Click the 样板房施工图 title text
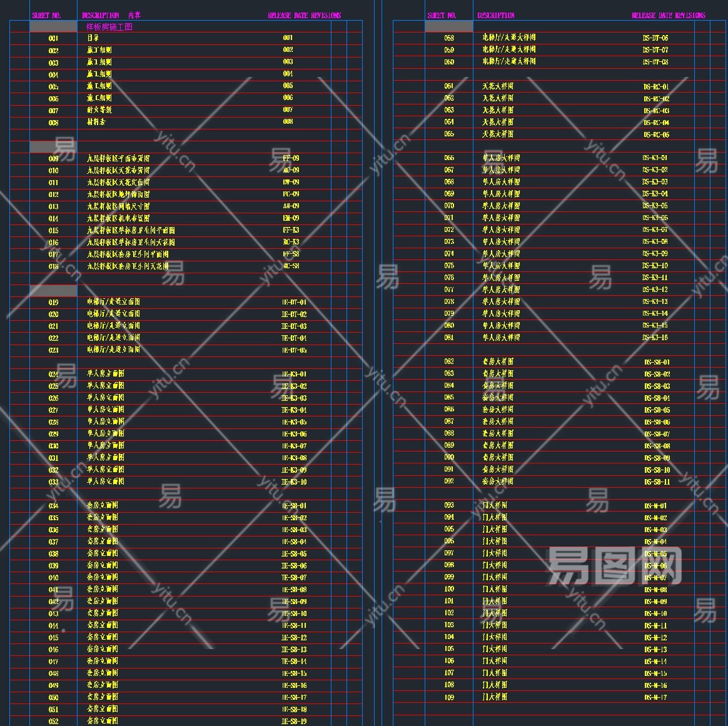This screenshot has width=728, height=726. (109, 27)
